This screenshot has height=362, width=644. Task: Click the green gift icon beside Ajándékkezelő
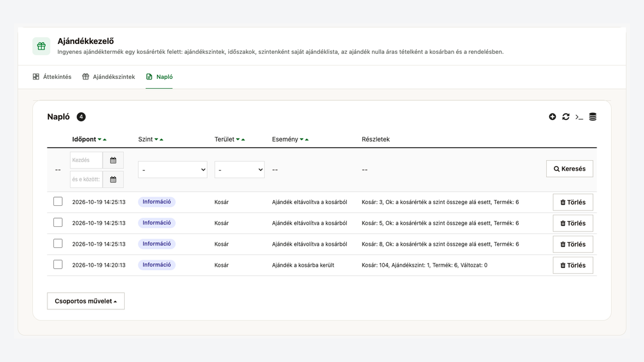42,46
